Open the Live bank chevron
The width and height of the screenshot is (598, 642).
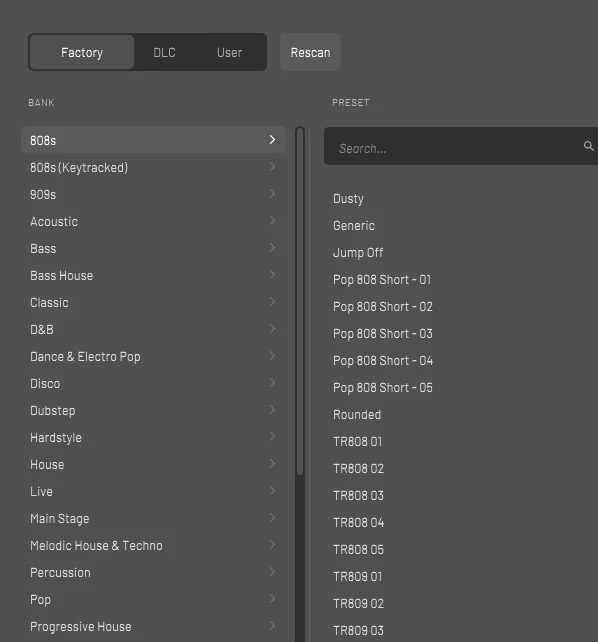pos(273,491)
